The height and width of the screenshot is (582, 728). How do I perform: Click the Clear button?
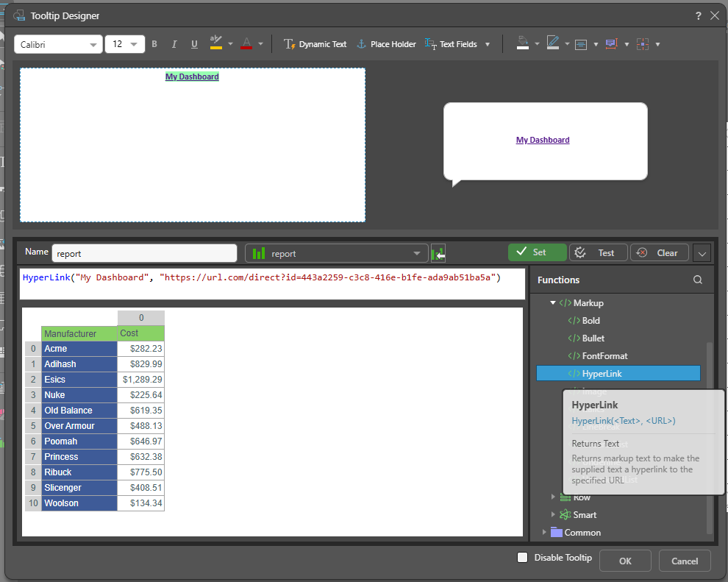click(660, 252)
